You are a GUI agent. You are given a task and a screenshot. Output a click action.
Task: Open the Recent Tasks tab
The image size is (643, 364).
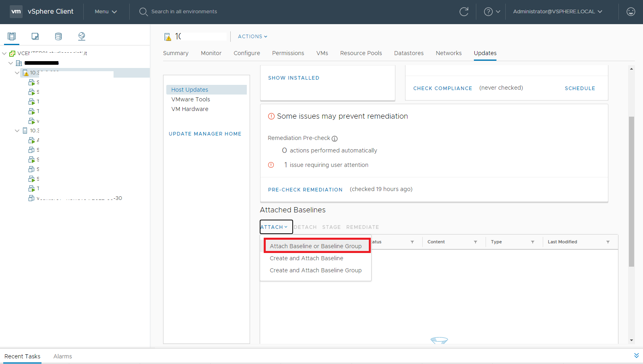[22, 356]
